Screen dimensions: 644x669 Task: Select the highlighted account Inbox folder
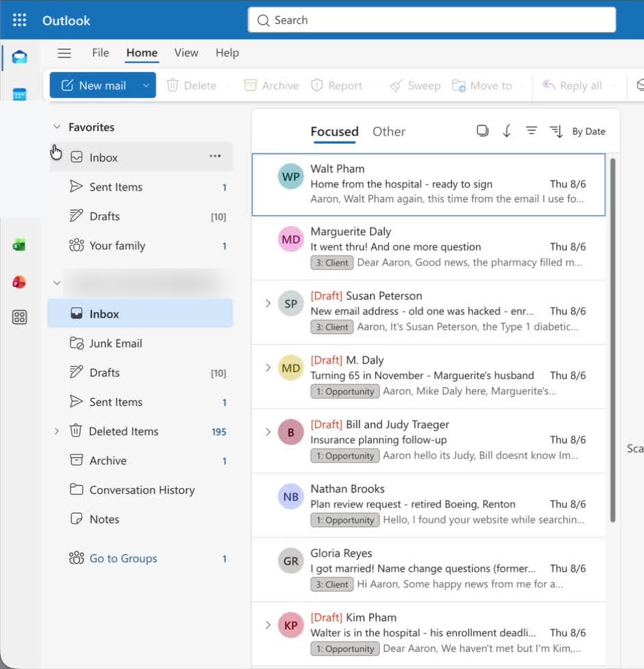tap(140, 314)
